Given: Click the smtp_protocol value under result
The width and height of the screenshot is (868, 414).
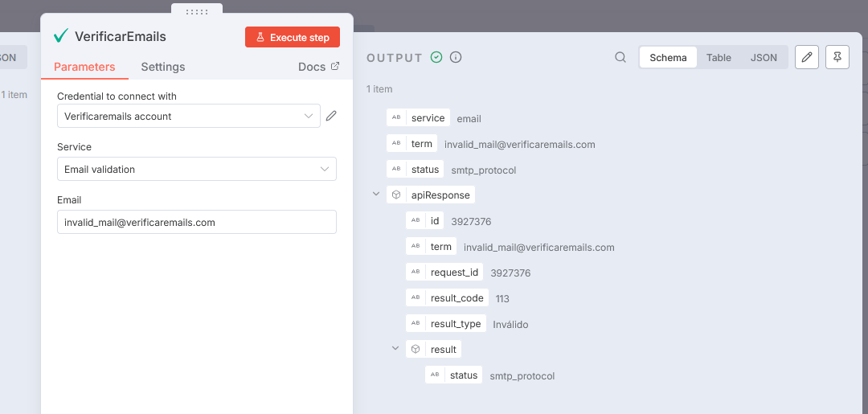Looking at the screenshot, I should [x=522, y=375].
